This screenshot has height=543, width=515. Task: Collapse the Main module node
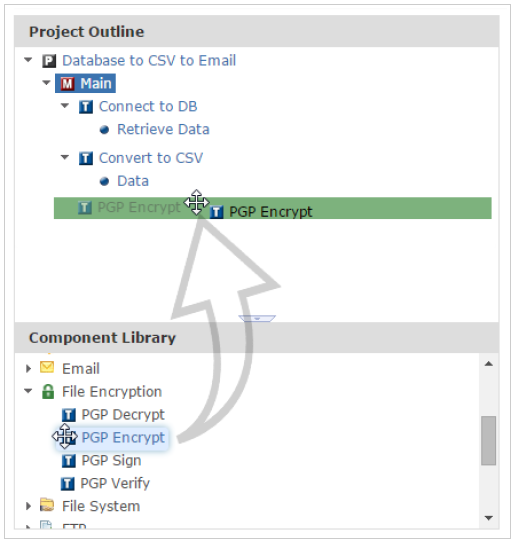click(46, 83)
